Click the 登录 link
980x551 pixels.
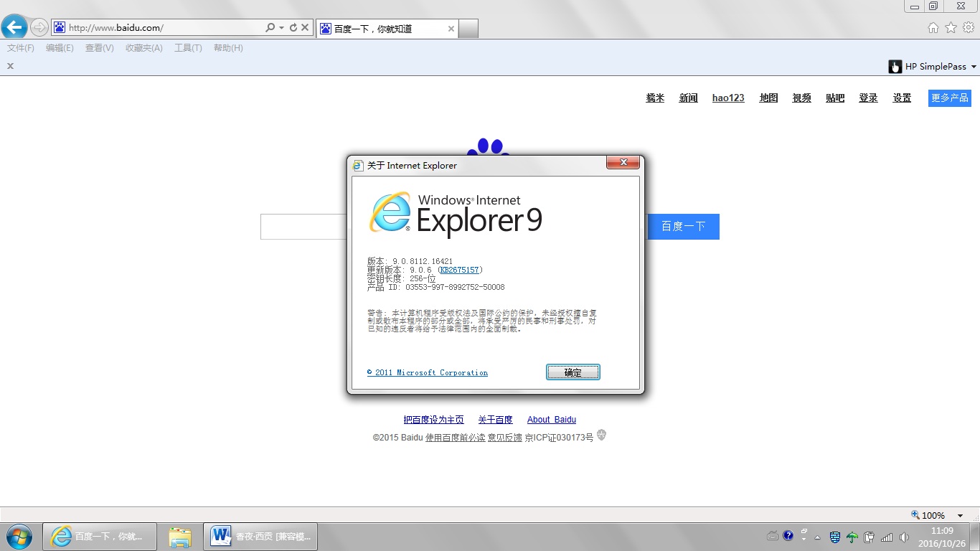point(869,98)
